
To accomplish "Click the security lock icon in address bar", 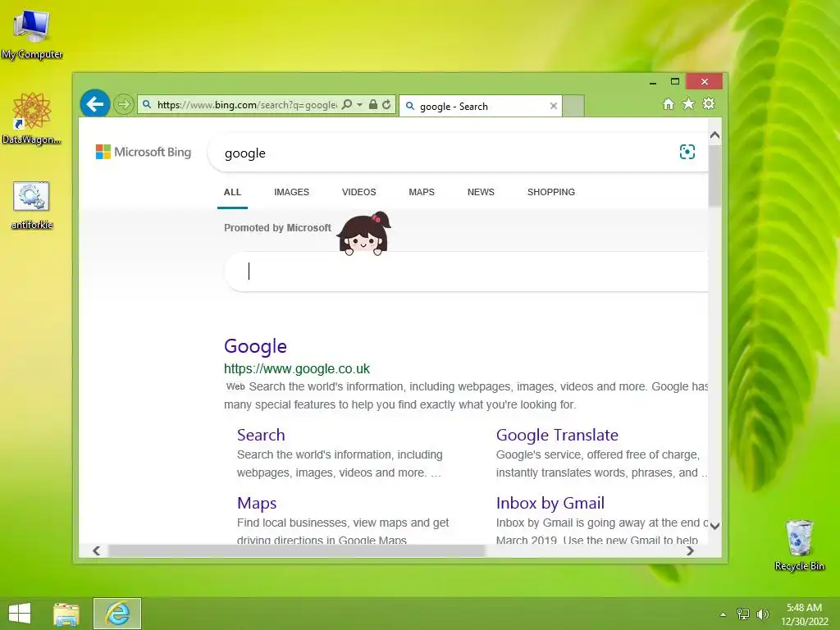I will 373,104.
